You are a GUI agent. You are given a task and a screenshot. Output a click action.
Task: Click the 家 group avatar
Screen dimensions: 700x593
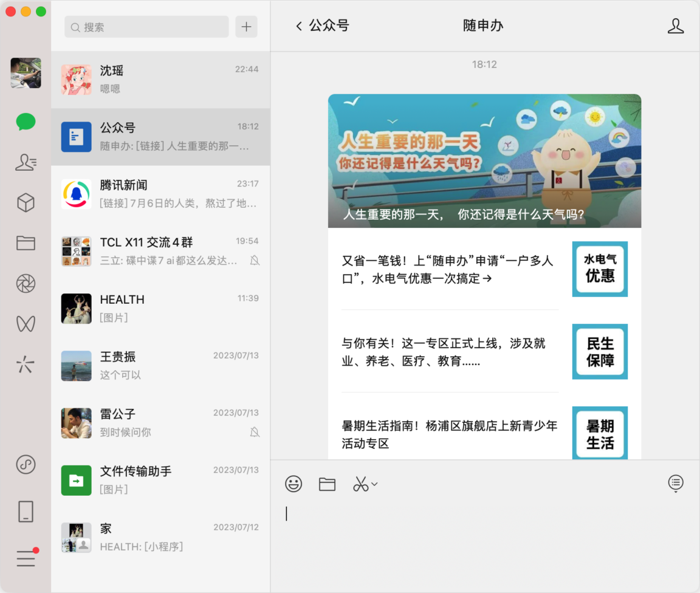pos(77,537)
